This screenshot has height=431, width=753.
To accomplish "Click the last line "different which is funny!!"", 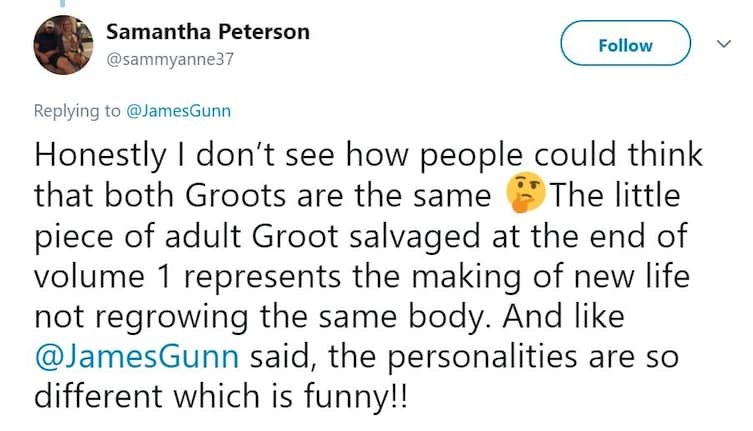I will 221,396.
